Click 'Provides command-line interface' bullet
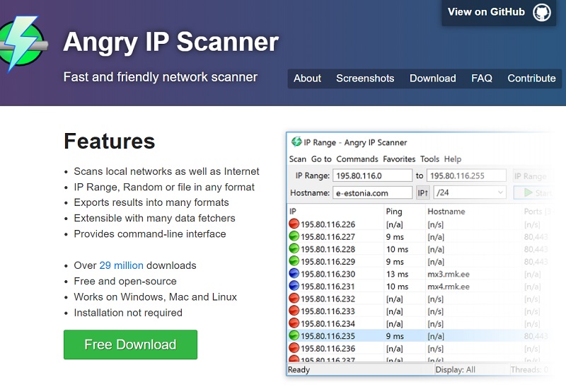The image size is (566, 392). coord(150,234)
